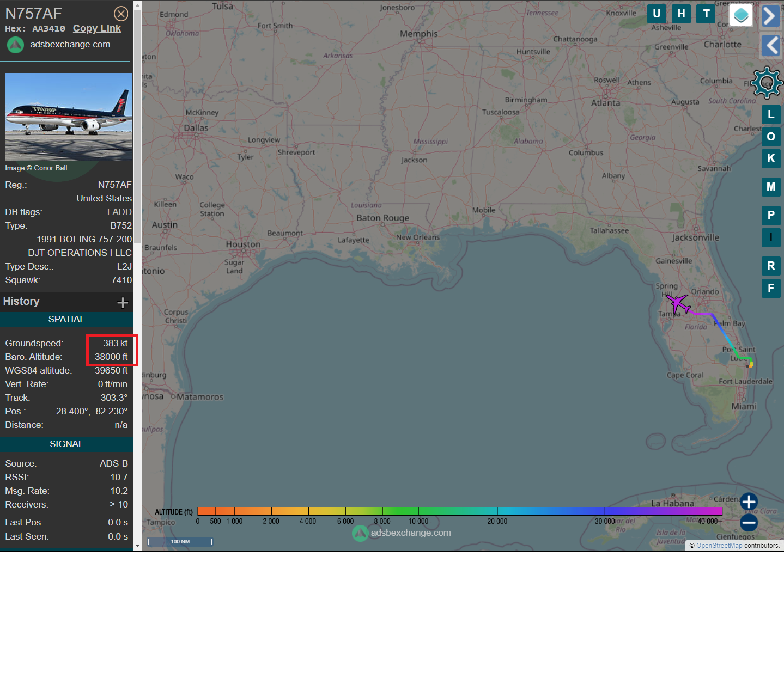Click the T button on map toolbar
The height and width of the screenshot is (697, 784).
(x=706, y=14)
